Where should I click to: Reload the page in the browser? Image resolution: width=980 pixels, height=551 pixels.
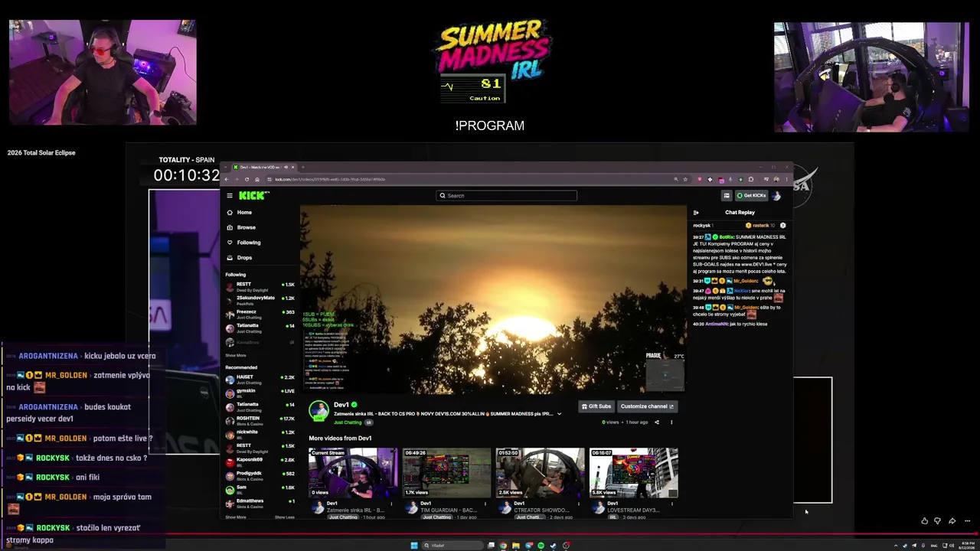tap(247, 179)
